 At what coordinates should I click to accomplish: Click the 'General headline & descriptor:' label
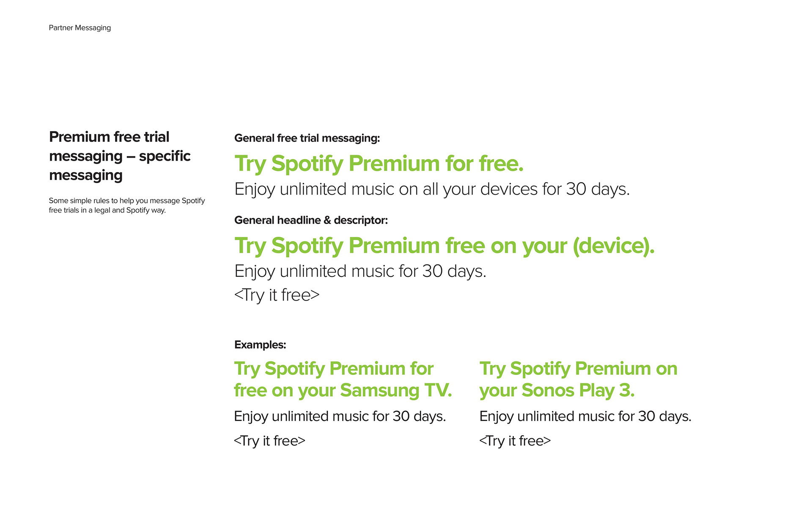click(x=311, y=220)
